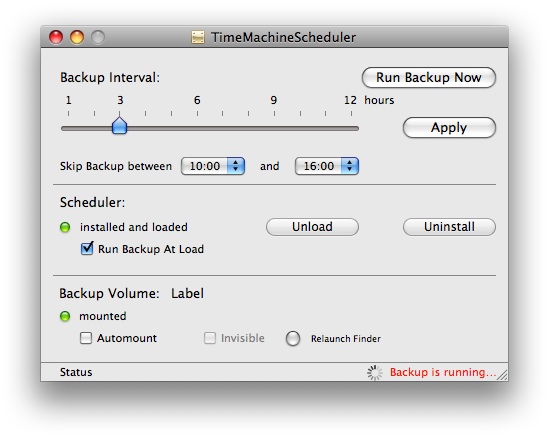Click the green scheduler installed status light
549x437 pixels.
coord(65,227)
